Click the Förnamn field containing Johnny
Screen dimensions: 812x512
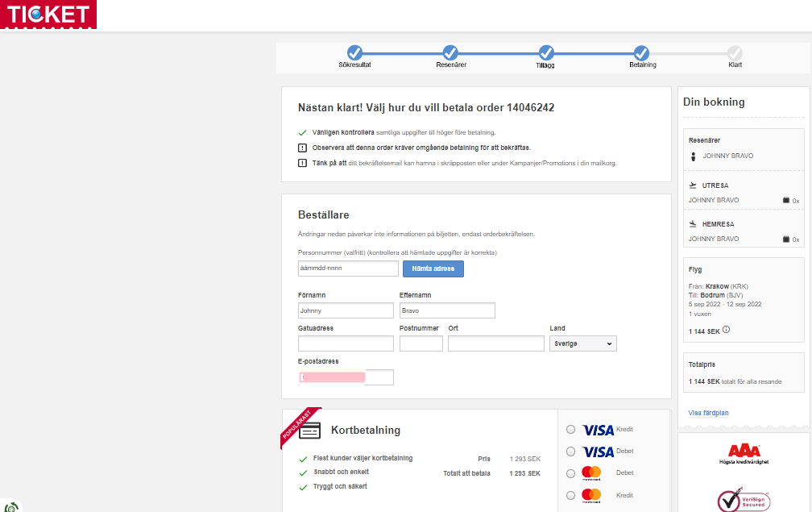coord(346,310)
